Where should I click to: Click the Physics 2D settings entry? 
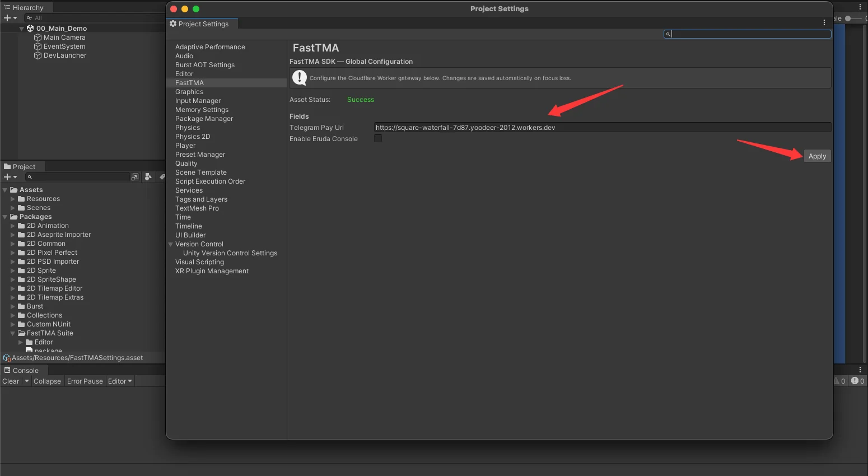tap(193, 137)
